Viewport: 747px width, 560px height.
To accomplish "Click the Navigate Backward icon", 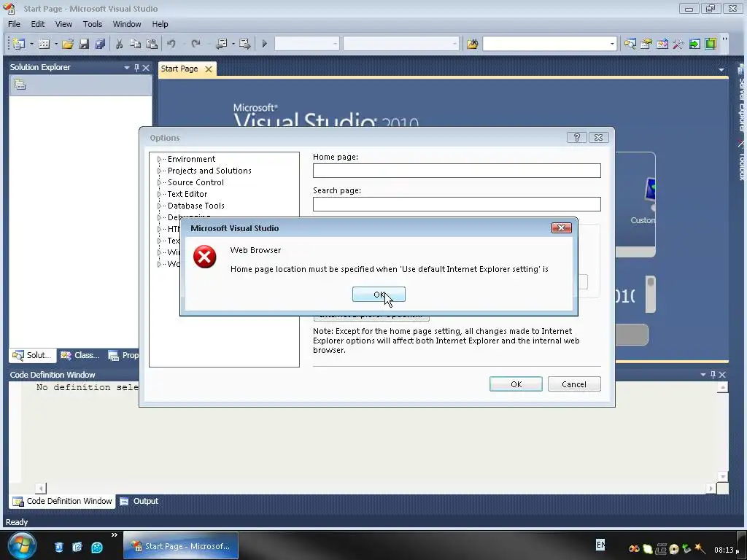I will [x=222, y=44].
